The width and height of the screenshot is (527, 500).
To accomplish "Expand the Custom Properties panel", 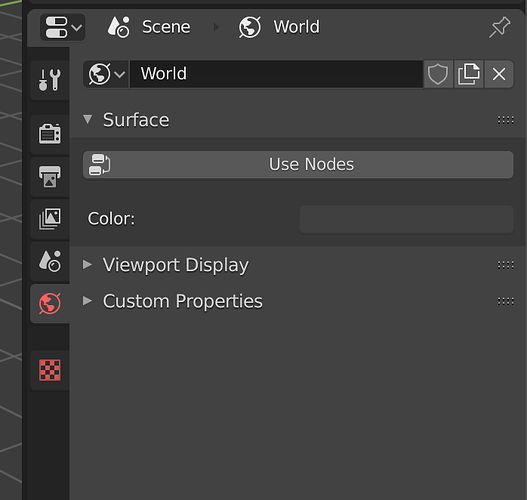I will 88,301.
